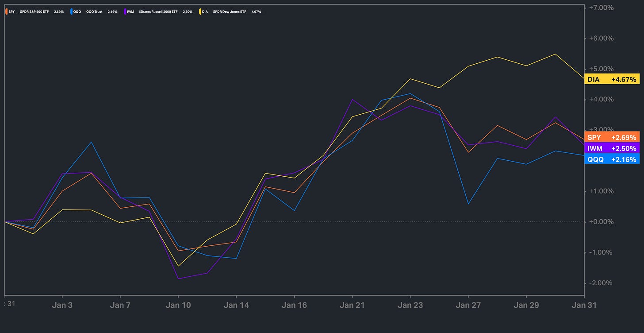This screenshot has height=333, width=644.
Task: Click the Jan 10 date axis label
Action: point(178,305)
